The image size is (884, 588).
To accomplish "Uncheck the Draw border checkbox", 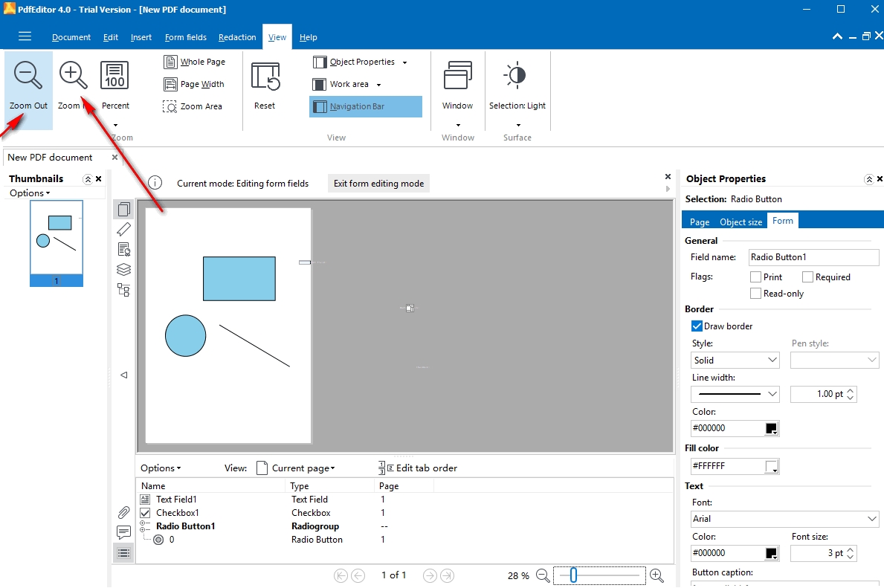I will pos(697,326).
